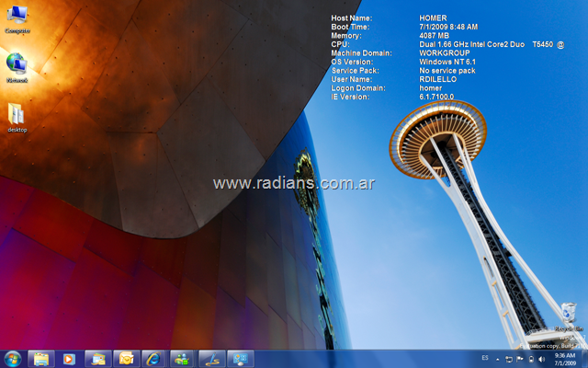The image size is (588, 368).
Task: Launch Windows Explorer from the taskbar
Action: (41, 358)
